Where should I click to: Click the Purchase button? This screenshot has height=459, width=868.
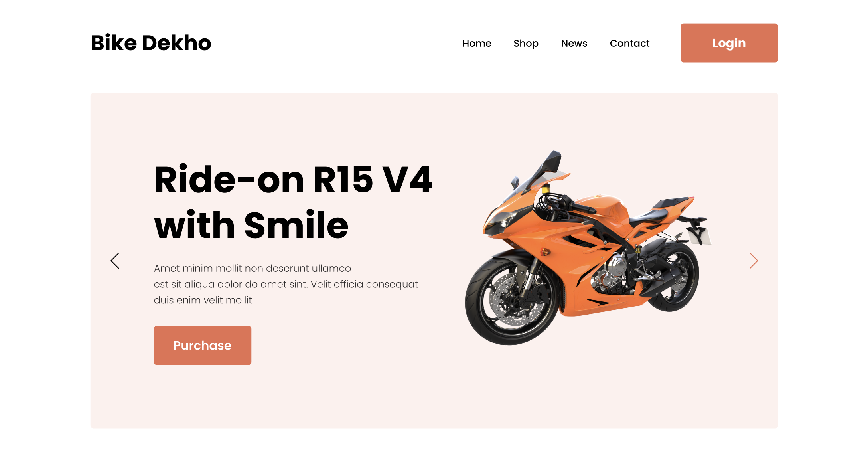(x=203, y=345)
